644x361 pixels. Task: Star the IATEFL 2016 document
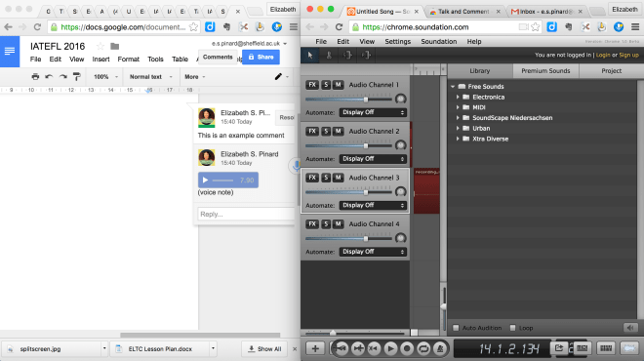point(101,47)
